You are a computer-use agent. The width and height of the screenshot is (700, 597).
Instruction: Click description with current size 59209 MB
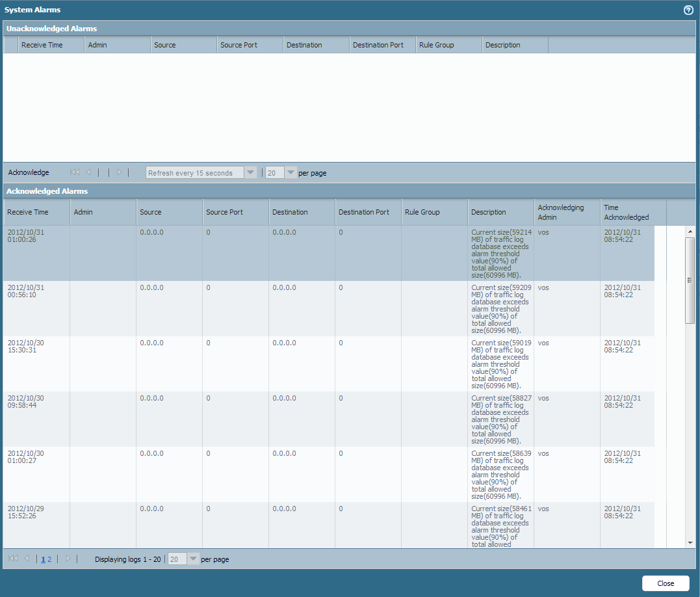501,309
